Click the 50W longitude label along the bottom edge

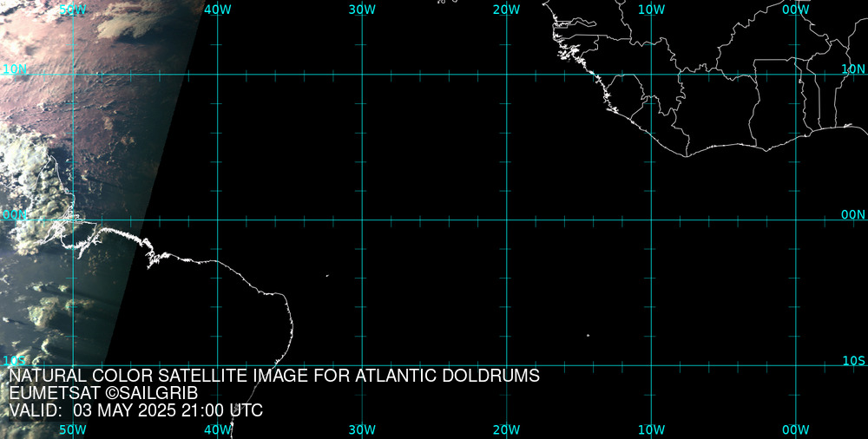[73, 430]
